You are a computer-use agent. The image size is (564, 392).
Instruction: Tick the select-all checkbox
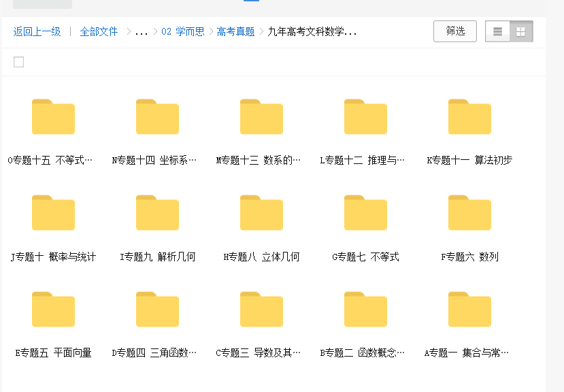click(x=18, y=62)
